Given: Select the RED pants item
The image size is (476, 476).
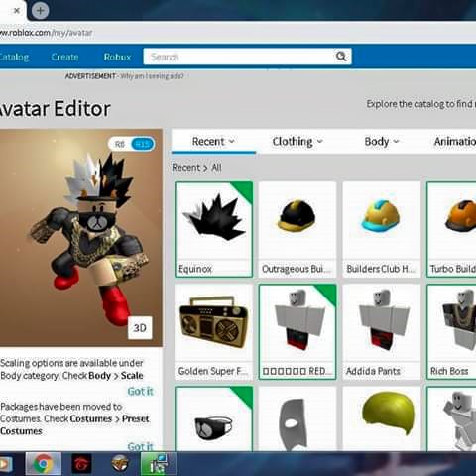Looking at the screenshot, I should (x=297, y=332).
